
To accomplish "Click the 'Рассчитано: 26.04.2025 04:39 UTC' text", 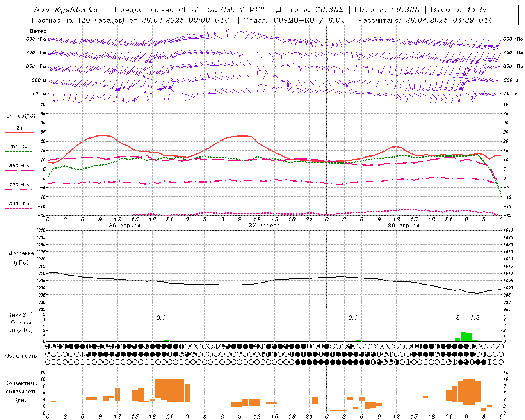I will point(426,20).
